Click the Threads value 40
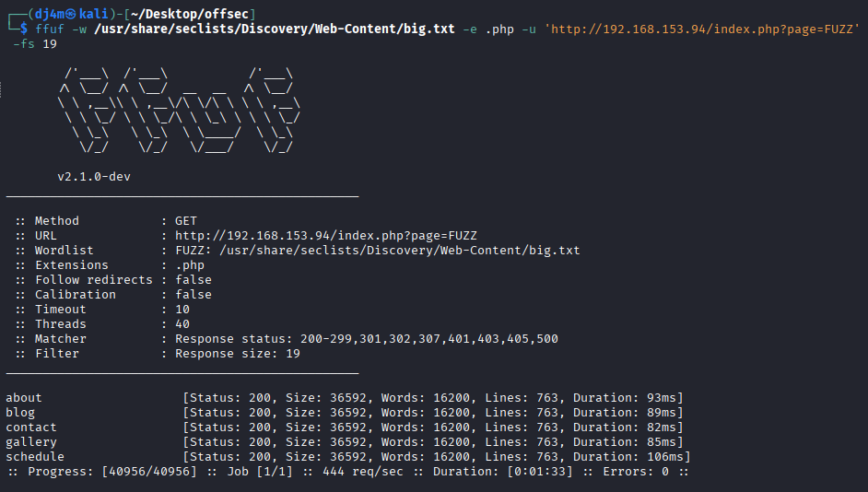 click(x=182, y=324)
